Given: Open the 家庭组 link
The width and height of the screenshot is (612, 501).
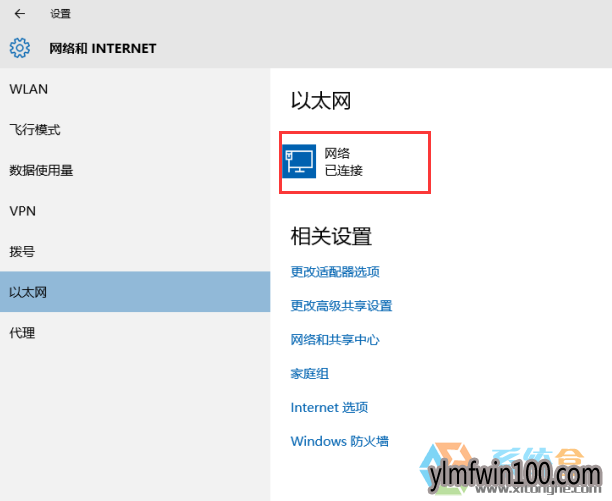Looking at the screenshot, I should tap(310, 373).
